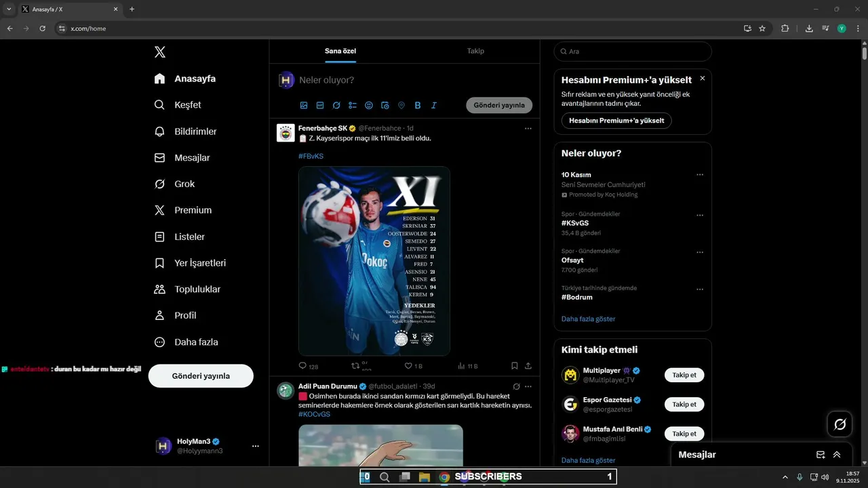
Task: Open the emoji picker in composer
Action: click(x=369, y=106)
